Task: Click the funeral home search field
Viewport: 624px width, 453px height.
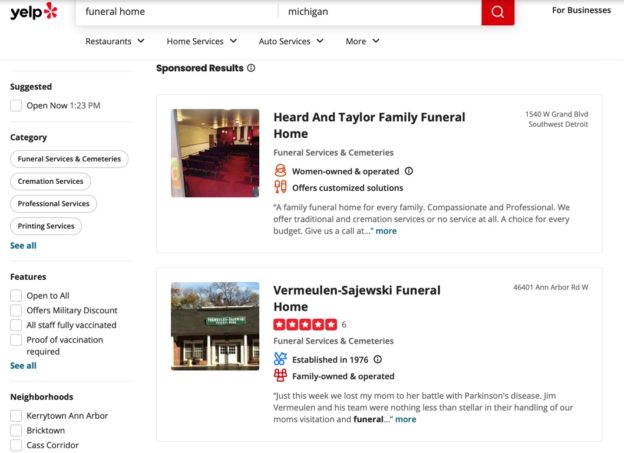Action: click(x=177, y=12)
